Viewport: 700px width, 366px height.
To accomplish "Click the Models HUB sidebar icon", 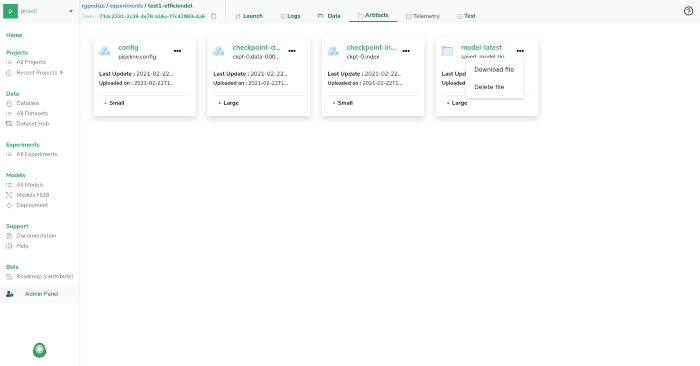I will click(x=9, y=195).
